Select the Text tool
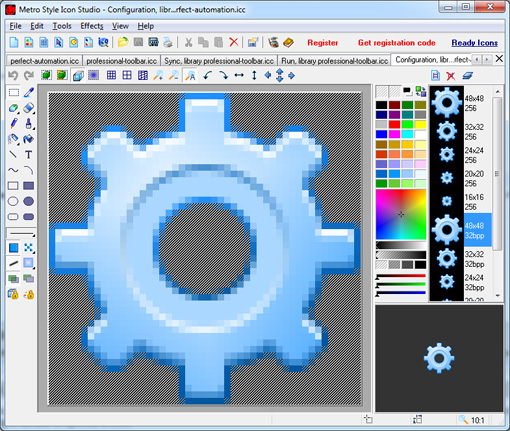This screenshot has width=510, height=431. pyautogui.click(x=29, y=155)
